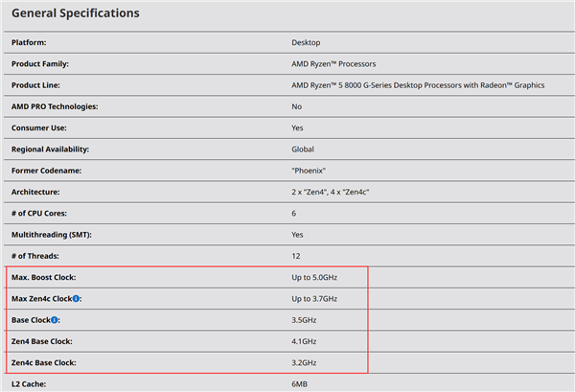Click the Architecture value listing Zen4 and Zen4c

(x=333, y=191)
